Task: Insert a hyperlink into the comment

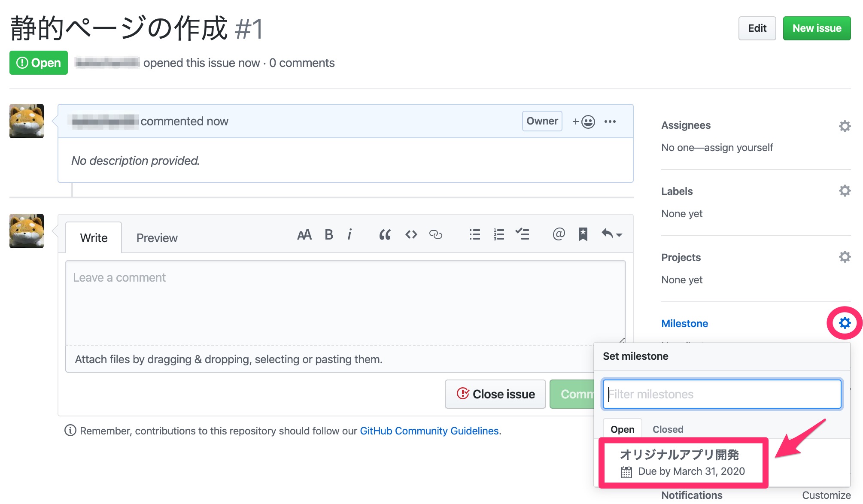Action: click(x=436, y=234)
